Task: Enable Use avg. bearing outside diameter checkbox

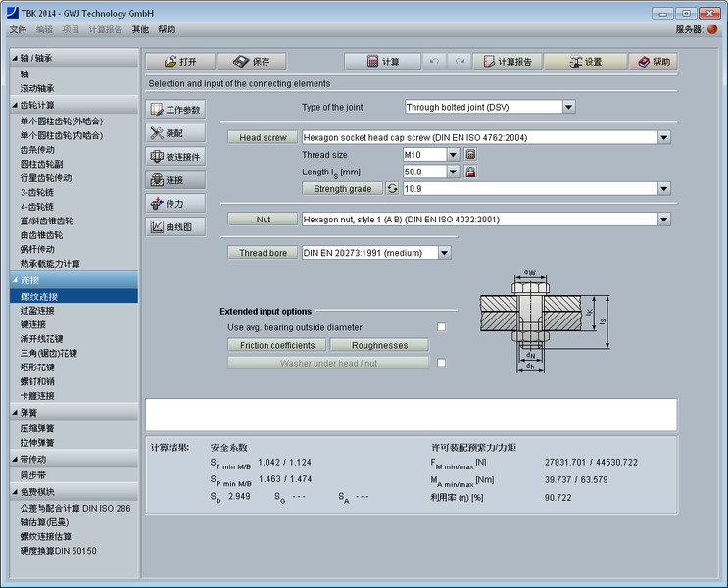Action: [442, 327]
